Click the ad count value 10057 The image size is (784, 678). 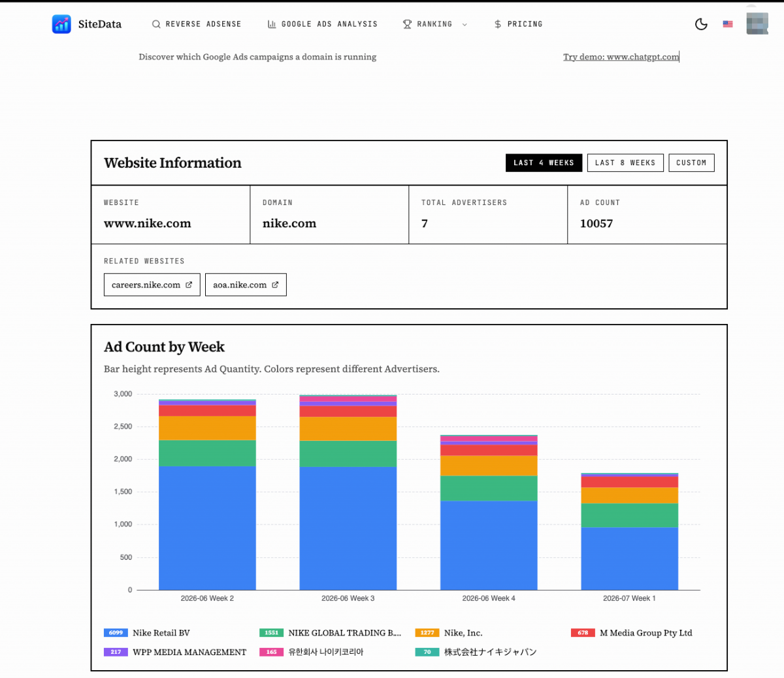click(596, 223)
